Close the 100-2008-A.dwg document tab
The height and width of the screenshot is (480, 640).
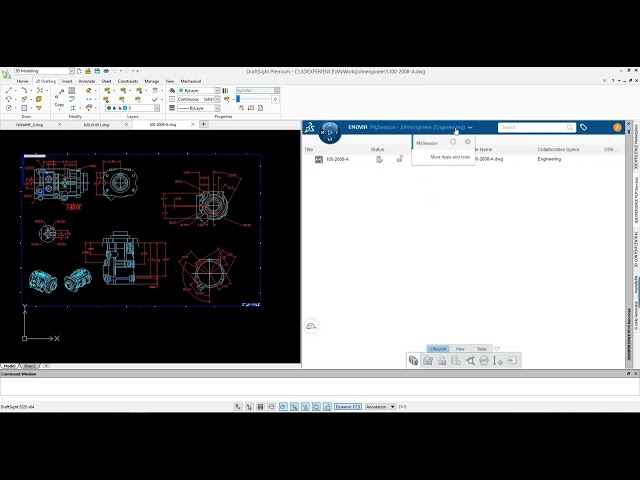pos(193,124)
